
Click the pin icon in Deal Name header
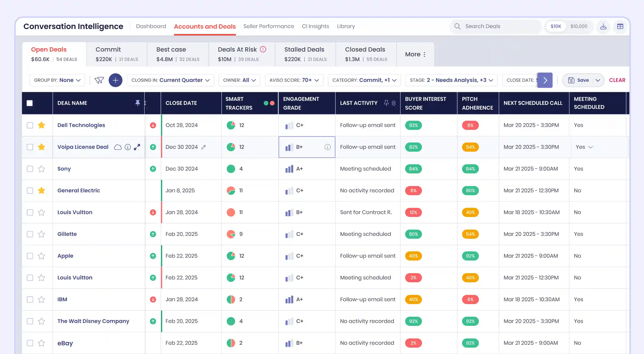138,103
